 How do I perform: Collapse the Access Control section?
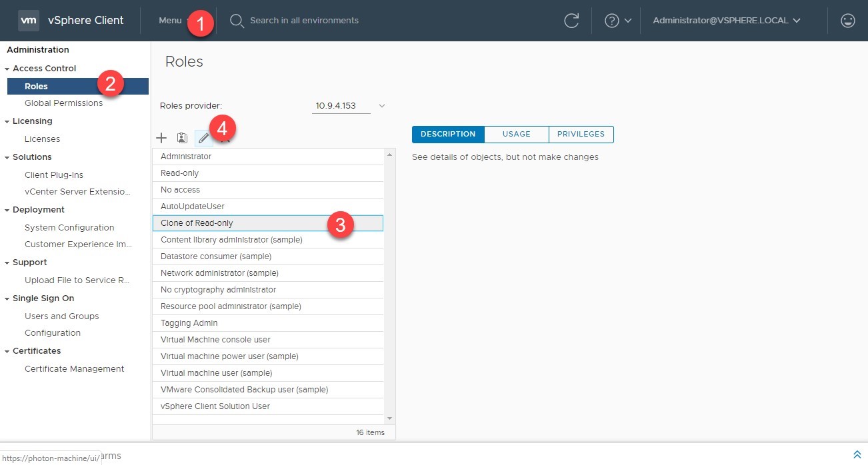coord(9,68)
